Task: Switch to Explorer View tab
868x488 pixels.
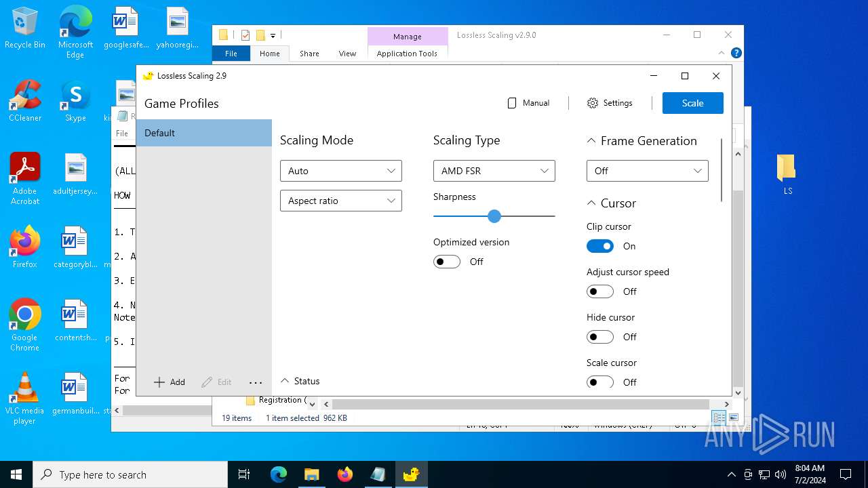Action: pos(347,54)
